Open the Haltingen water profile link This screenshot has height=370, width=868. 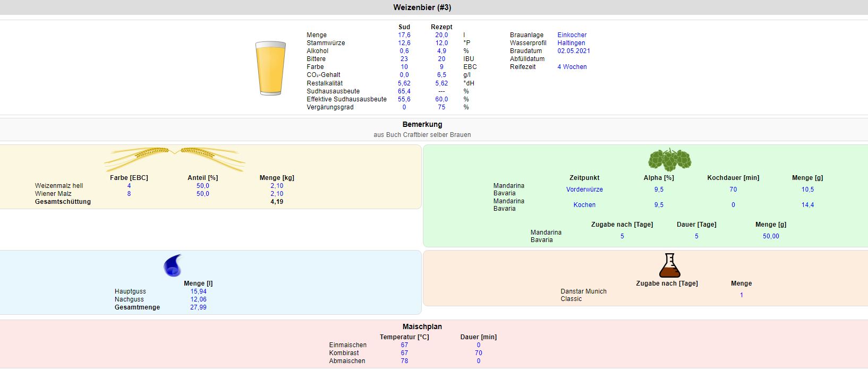pyautogui.click(x=571, y=43)
